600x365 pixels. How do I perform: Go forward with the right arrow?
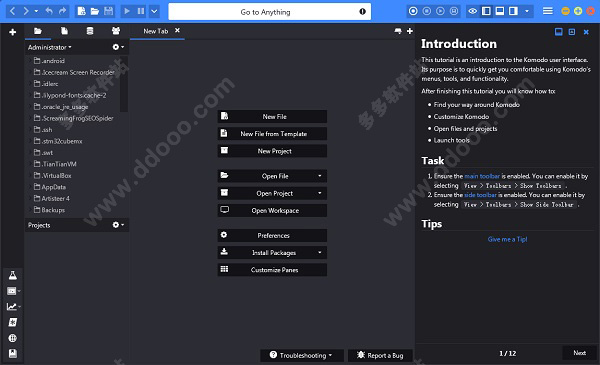[x=26, y=11]
